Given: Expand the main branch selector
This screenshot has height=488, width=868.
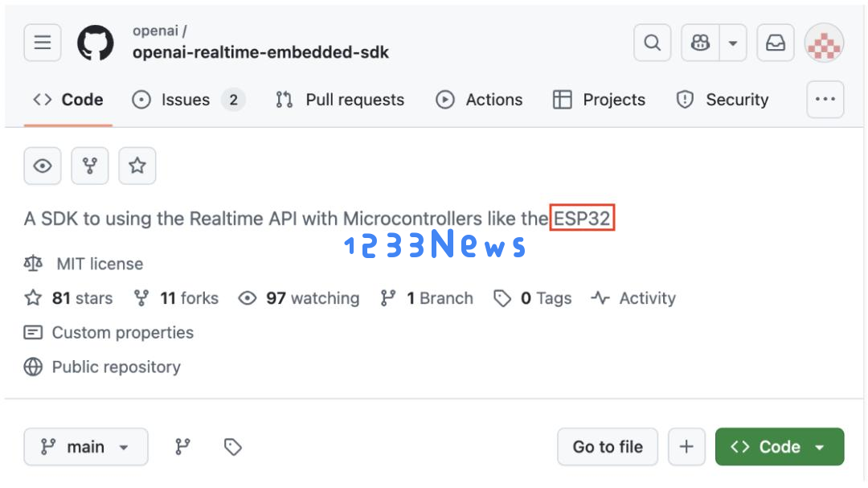Looking at the screenshot, I should pos(86,446).
